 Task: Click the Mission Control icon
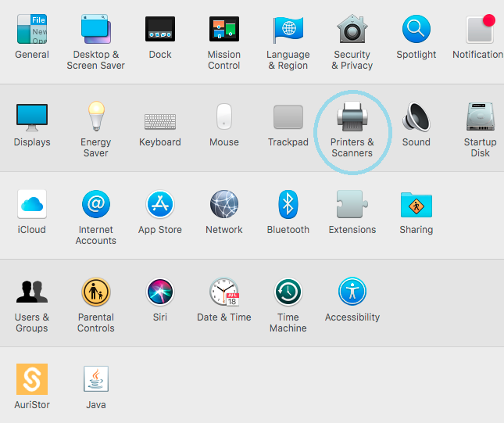[x=224, y=30]
